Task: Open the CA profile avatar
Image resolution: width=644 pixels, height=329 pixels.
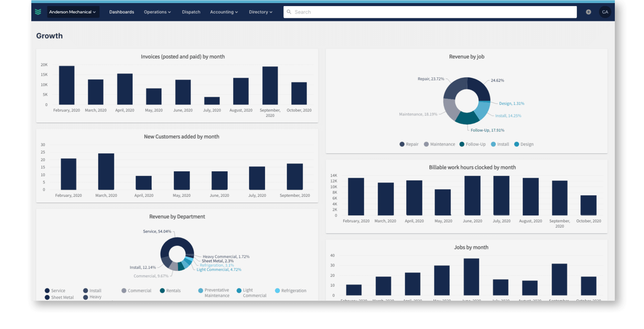Action: tap(605, 12)
